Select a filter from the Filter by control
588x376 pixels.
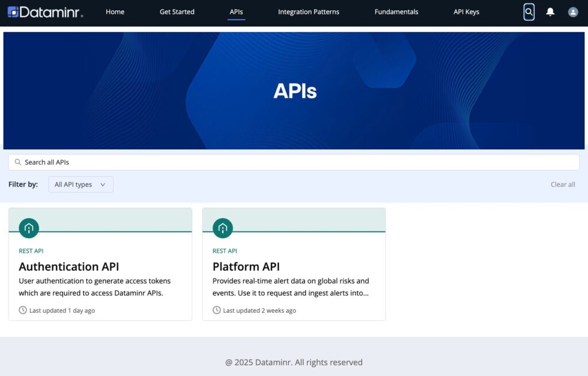[80, 184]
